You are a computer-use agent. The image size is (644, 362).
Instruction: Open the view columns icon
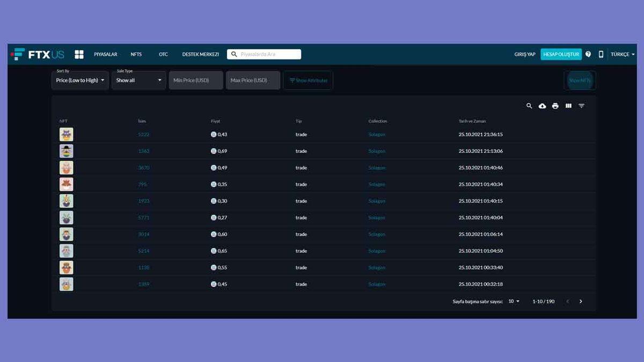point(568,106)
